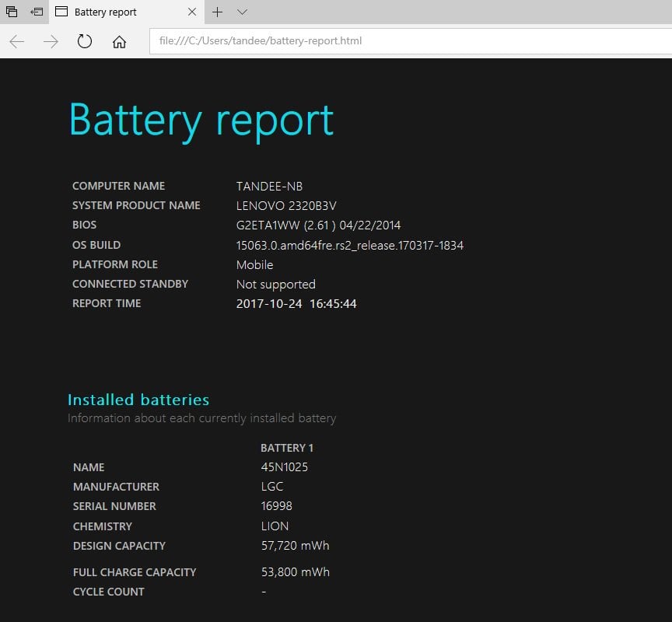Select the cycle count dash value
This screenshot has height=622, width=672.
coord(264,592)
